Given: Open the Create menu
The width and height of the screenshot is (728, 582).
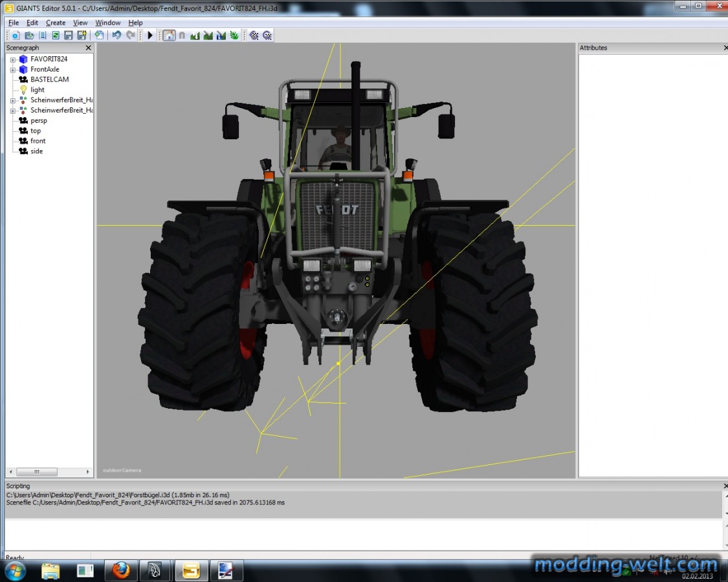Looking at the screenshot, I should point(55,22).
